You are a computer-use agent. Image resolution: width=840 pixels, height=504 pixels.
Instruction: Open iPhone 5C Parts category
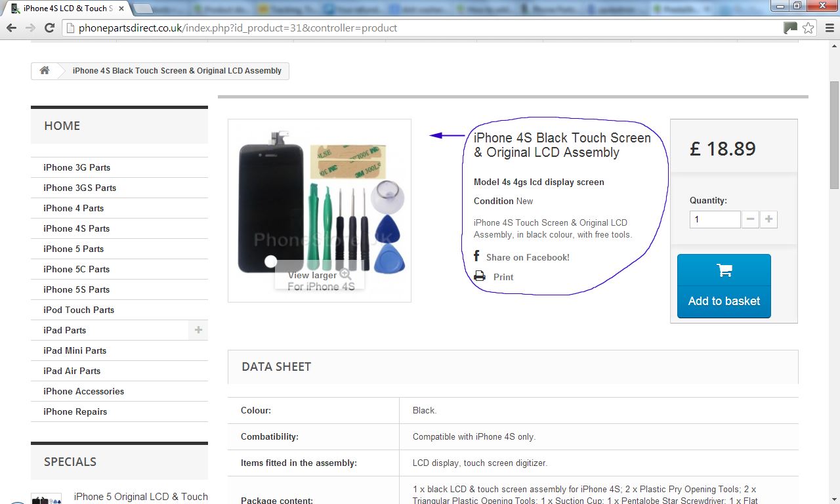pyautogui.click(x=77, y=269)
